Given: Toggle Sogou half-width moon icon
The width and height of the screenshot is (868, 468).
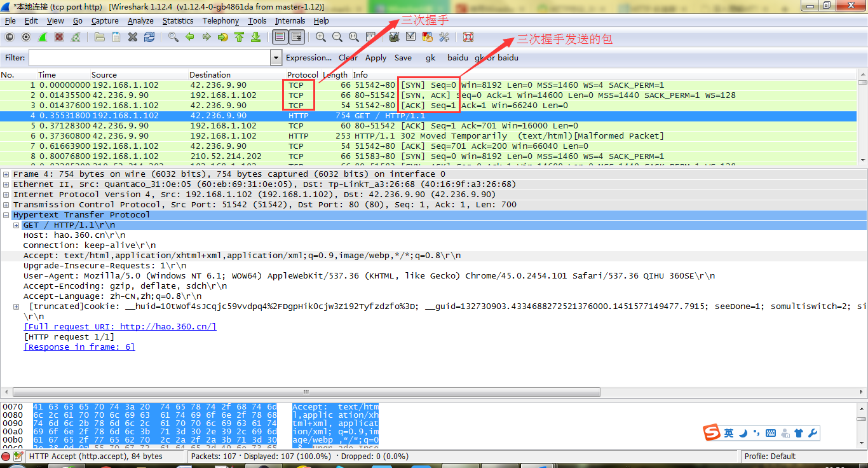Looking at the screenshot, I should point(743,433).
